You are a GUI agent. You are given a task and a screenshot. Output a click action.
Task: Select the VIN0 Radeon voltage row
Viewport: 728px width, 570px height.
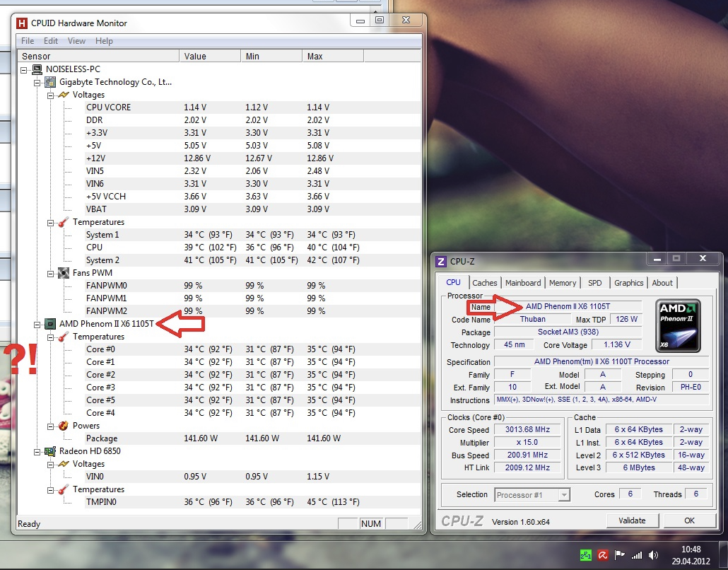point(252,477)
